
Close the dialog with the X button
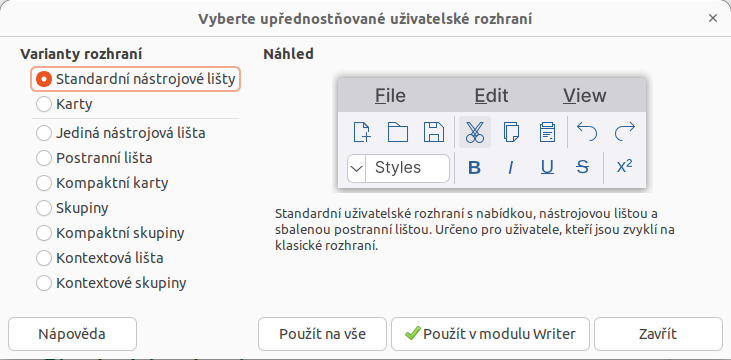click(712, 18)
